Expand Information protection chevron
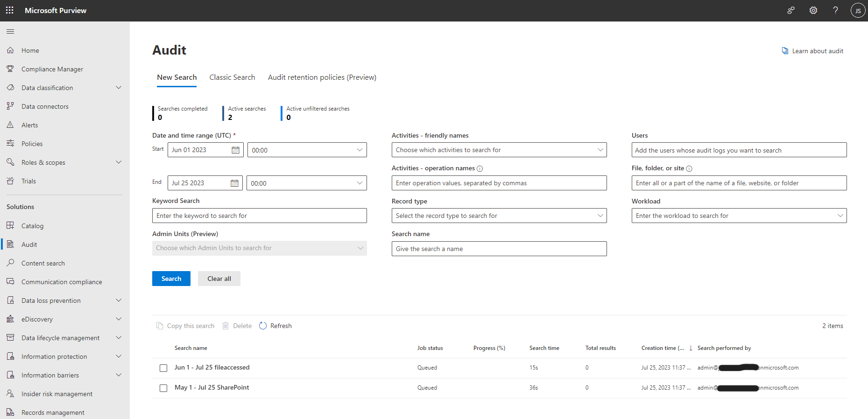This screenshot has width=868, height=419. [119, 356]
